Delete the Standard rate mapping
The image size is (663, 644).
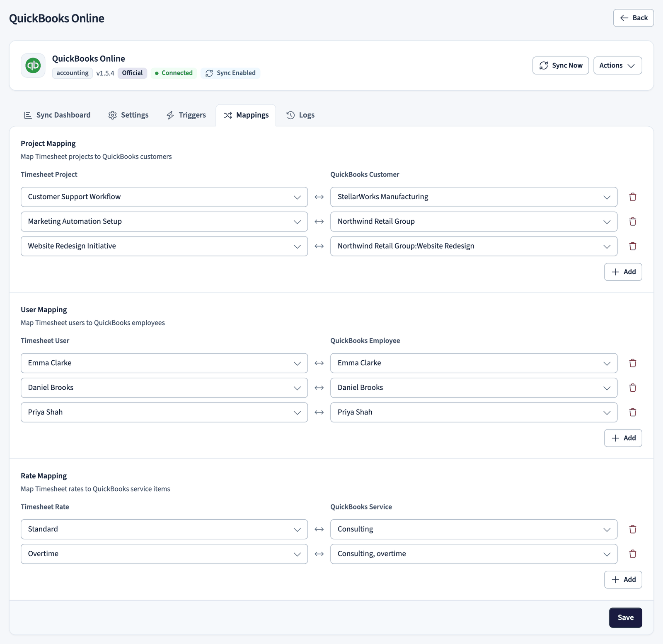(x=632, y=529)
